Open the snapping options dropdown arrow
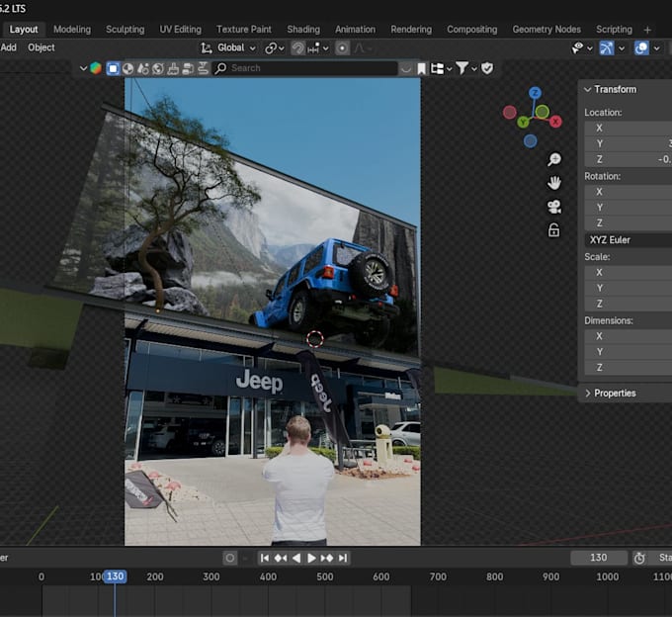The width and height of the screenshot is (672, 617). click(x=326, y=48)
